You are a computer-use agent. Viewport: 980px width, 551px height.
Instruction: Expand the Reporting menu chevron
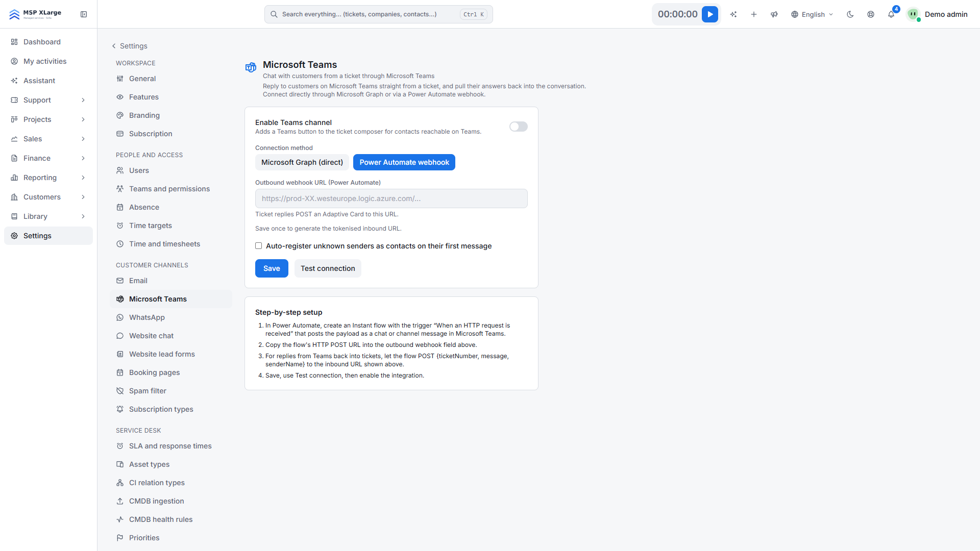click(x=83, y=178)
